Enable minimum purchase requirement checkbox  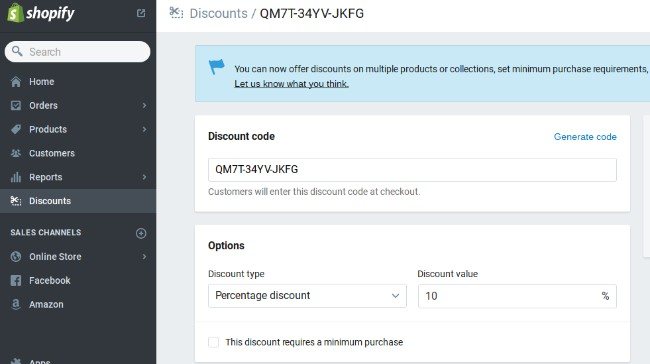[x=213, y=342]
